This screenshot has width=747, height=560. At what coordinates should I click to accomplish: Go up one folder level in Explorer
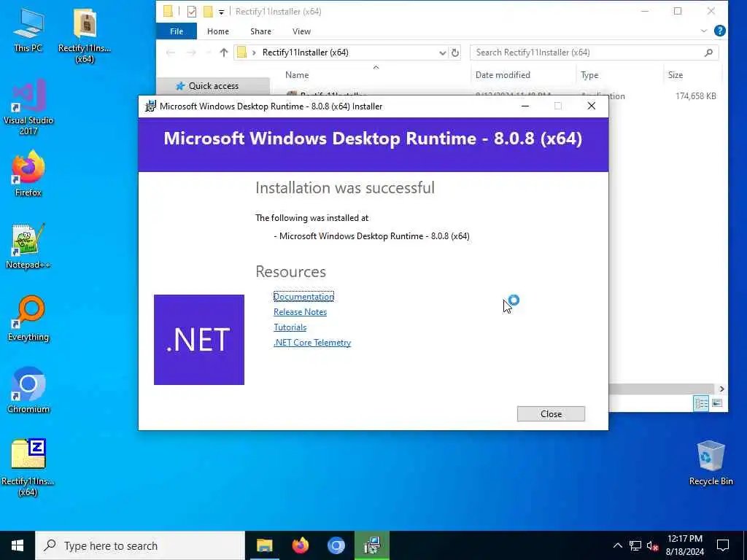coord(224,52)
